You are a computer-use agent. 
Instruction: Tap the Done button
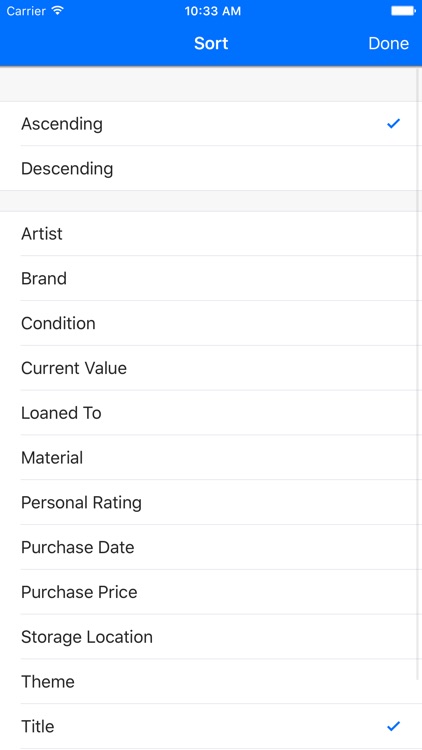pos(388,44)
